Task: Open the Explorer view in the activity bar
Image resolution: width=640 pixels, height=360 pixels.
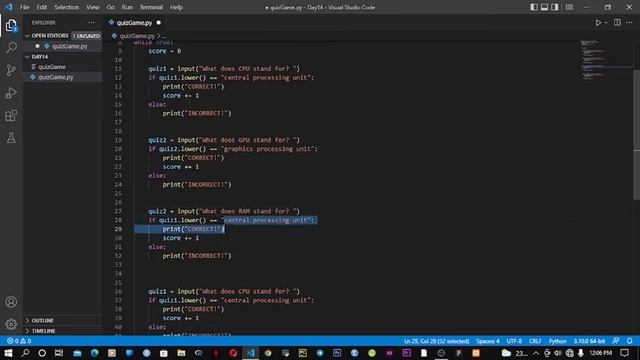Action: pyautogui.click(x=11, y=25)
